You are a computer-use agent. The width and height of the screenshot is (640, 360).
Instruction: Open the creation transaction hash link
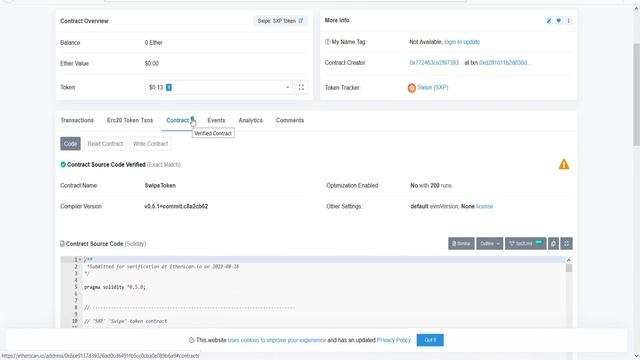pyautogui.click(x=504, y=63)
